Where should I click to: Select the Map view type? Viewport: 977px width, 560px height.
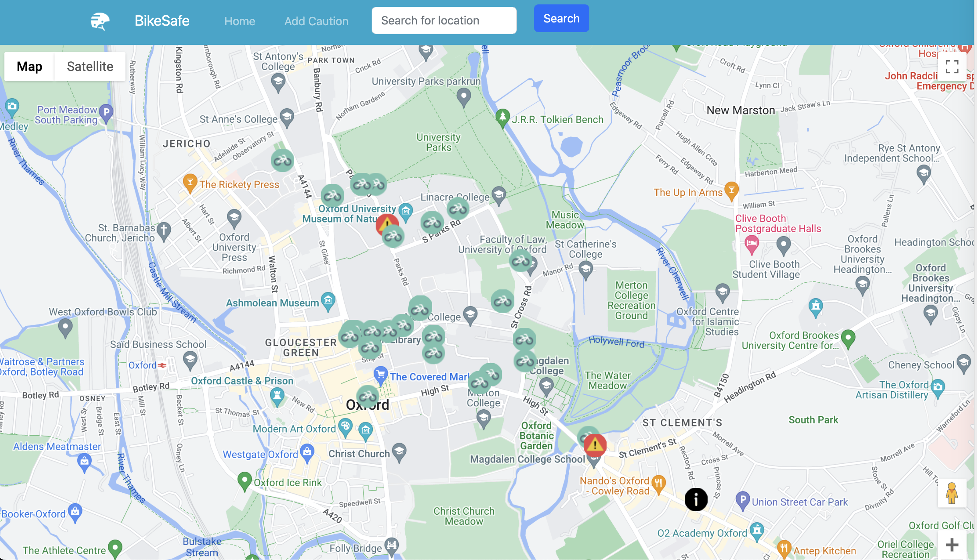pos(29,67)
